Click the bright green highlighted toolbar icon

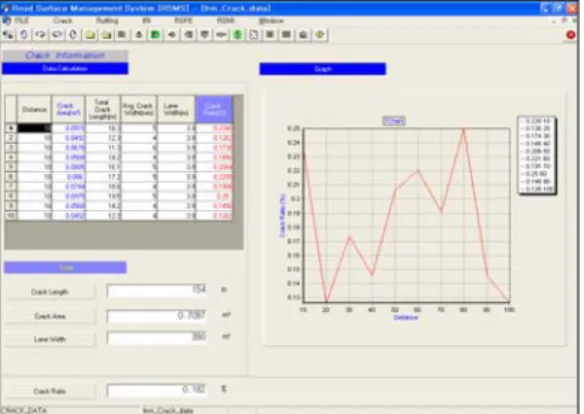[238, 35]
